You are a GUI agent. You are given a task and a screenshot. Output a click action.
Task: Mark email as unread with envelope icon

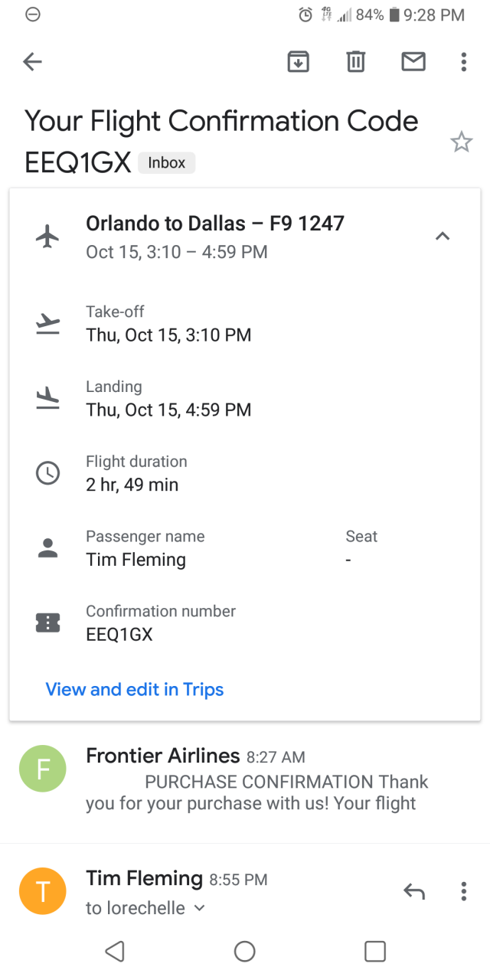pyautogui.click(x=413, y=62)
